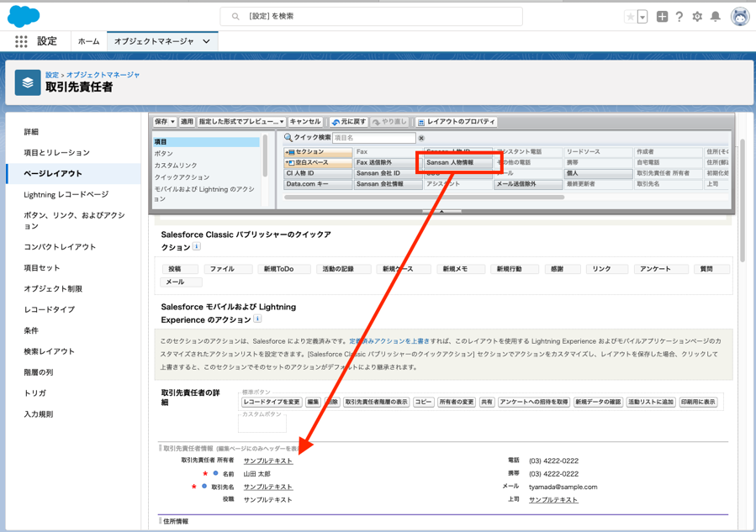This screenshot has width=756, height=532.
Task: Follow the 設定 breadcrumb link
Action: (52, 75)
